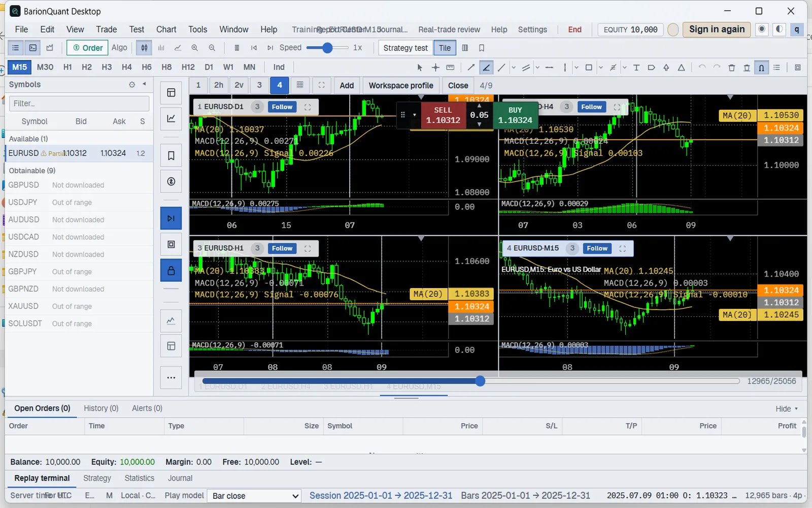Expand the Hide panel dropdown
This screenshot has height=508, width=812.
click(787, 409)
